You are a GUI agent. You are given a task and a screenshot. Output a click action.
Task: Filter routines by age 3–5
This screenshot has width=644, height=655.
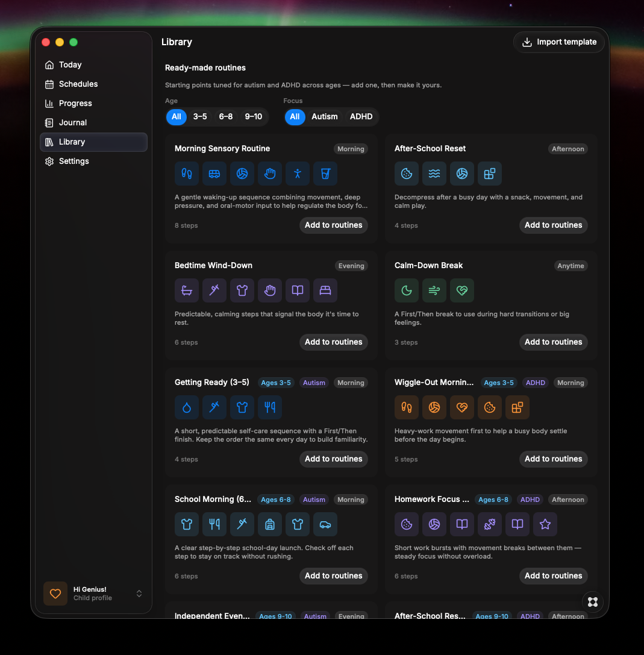click(x=200, y=116)
